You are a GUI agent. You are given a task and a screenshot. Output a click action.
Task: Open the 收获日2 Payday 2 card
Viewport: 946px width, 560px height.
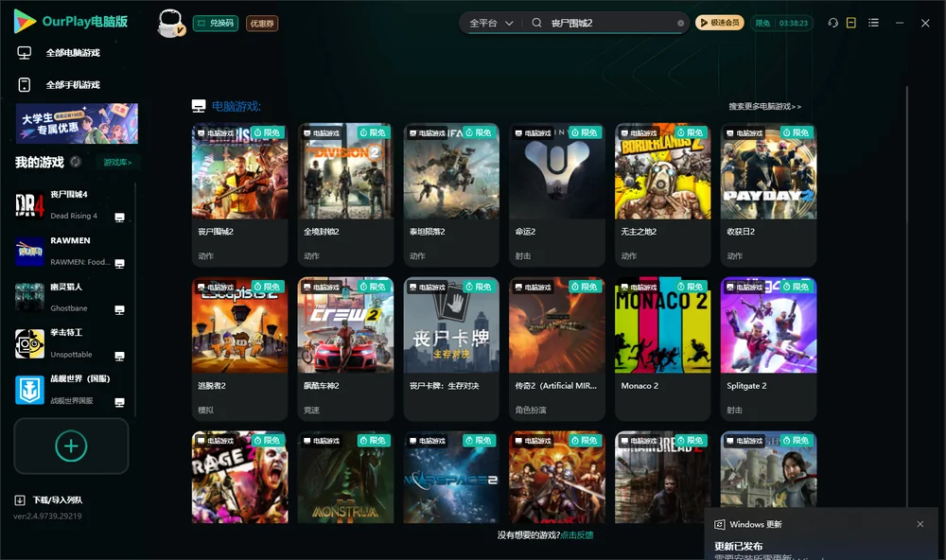click(768, 195)
